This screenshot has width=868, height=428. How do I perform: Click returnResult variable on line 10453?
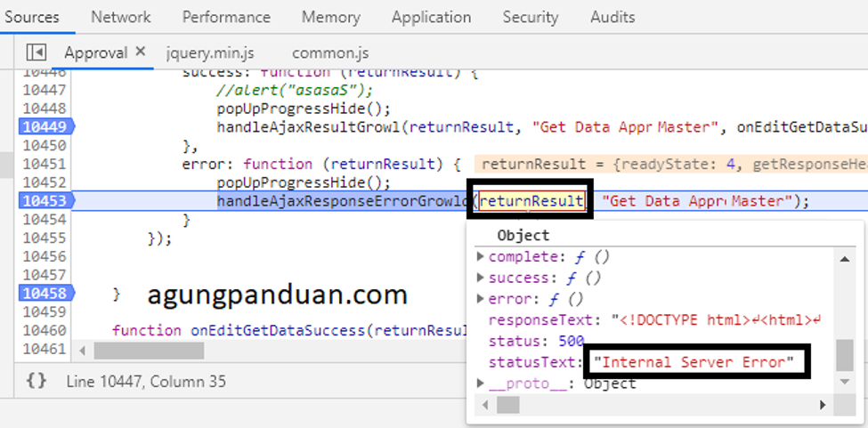[x=531, y=201]
